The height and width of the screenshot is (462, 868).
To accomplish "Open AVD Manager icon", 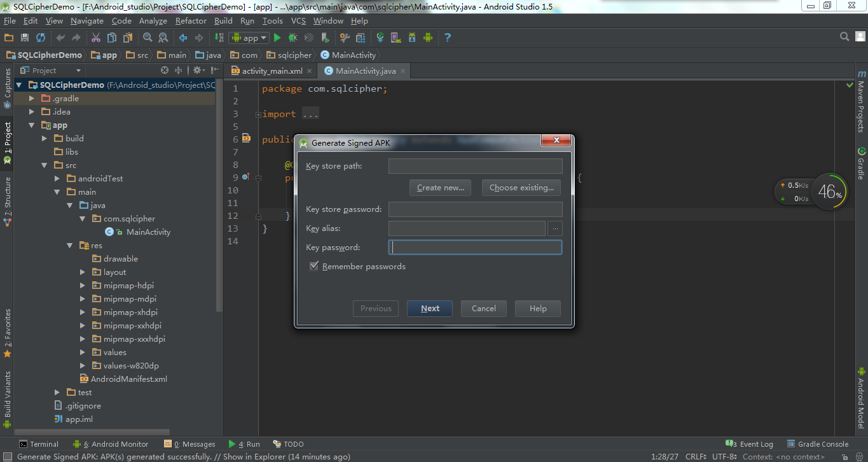I will (x=396, y=38).
